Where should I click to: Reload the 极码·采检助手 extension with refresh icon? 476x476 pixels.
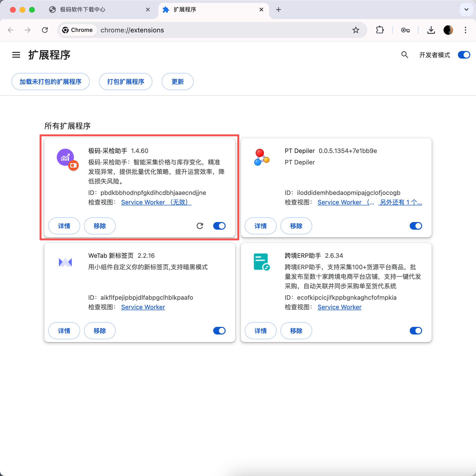tap(200, 226)
